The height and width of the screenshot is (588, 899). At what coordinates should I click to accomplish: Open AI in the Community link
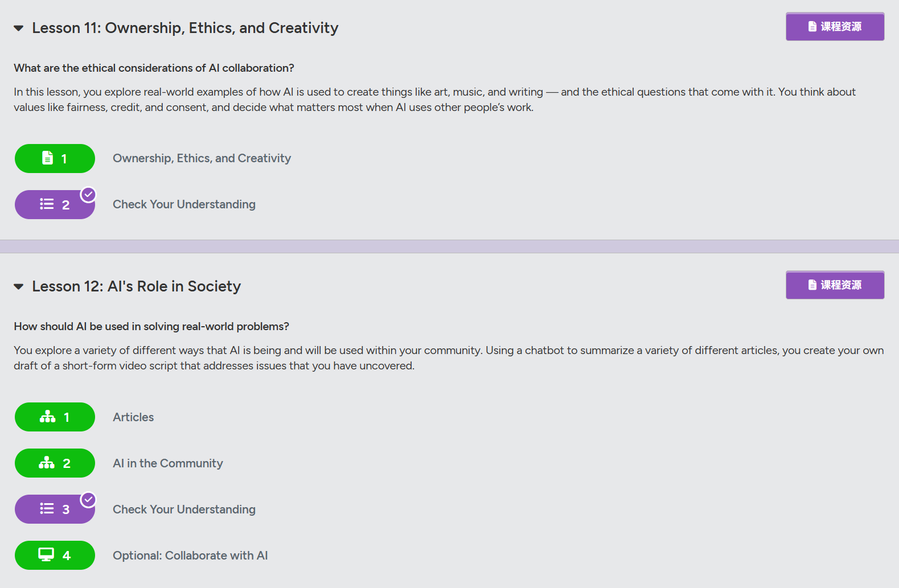[x=168, y=463]
